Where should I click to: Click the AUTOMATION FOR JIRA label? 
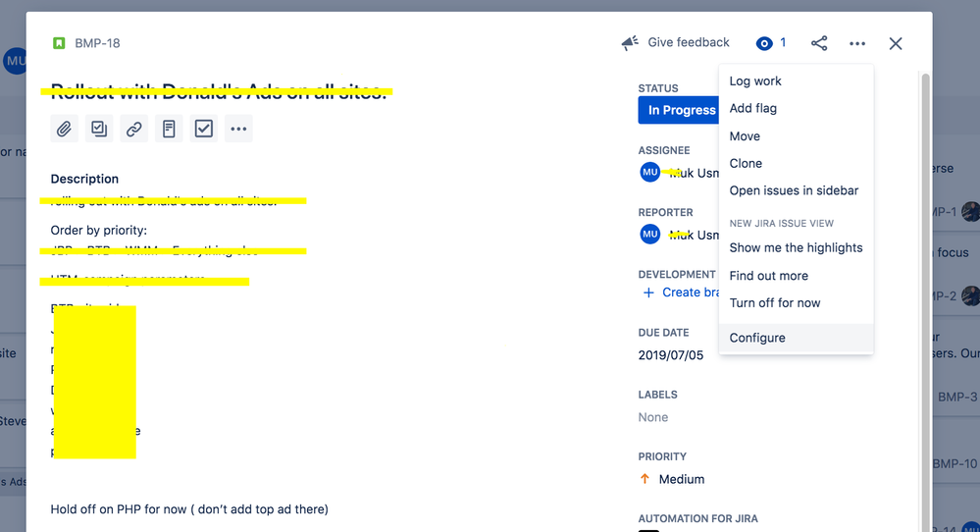(x=697, y=518)
